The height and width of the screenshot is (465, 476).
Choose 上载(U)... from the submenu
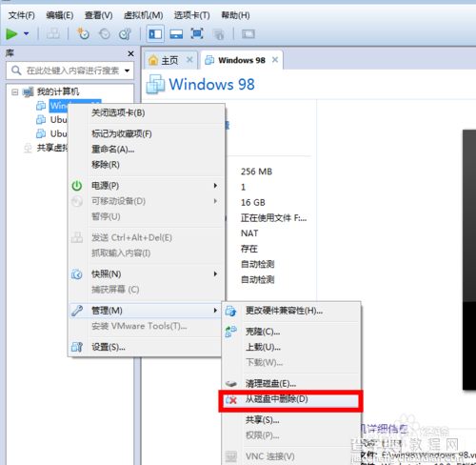(x=291, y=347)
